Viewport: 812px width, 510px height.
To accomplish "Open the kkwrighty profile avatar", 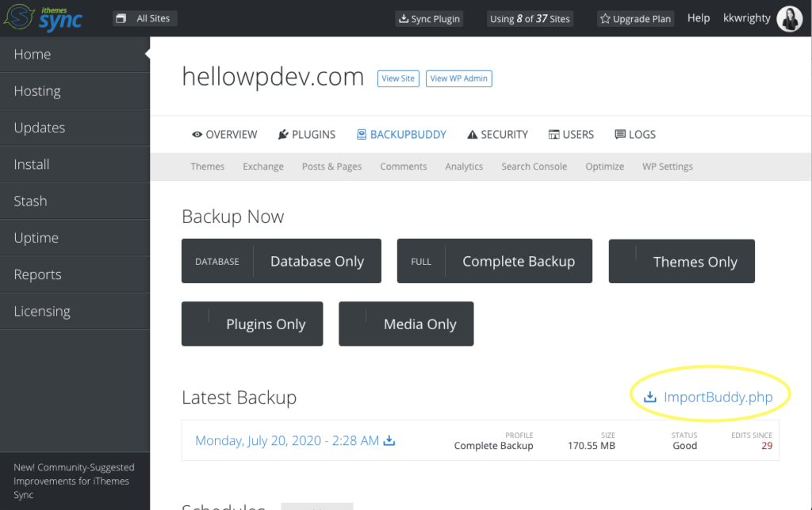I will coord(790,19).
